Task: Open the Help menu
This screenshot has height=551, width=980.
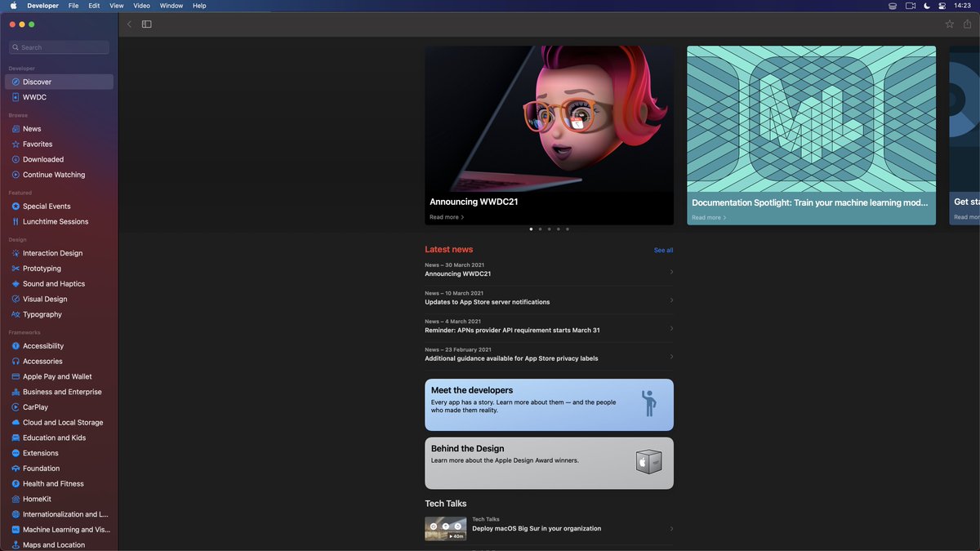Action: point(199,6)
